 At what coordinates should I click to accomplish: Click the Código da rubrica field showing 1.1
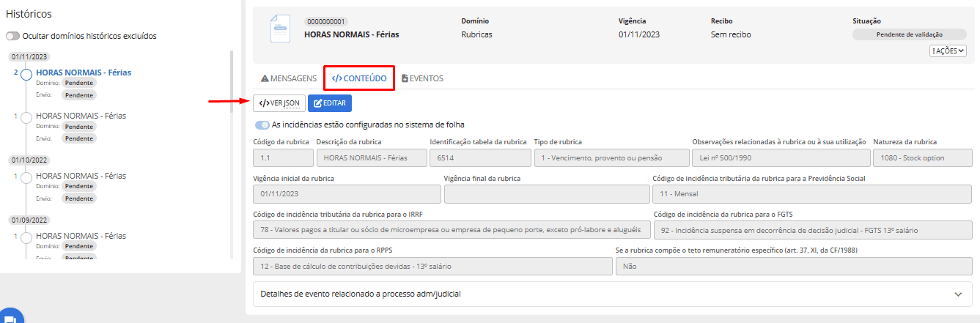pyautogui.click(x=283, y=158)
